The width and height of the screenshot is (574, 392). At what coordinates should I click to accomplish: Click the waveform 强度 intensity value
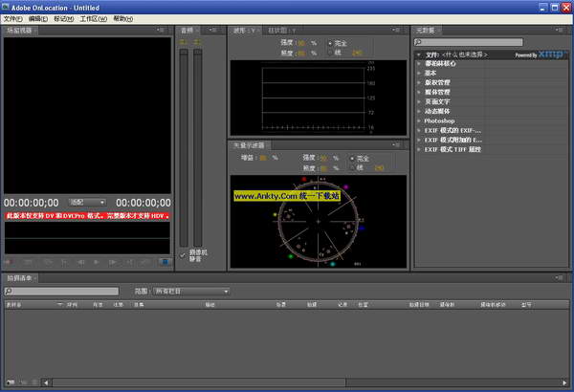(298, 43)
